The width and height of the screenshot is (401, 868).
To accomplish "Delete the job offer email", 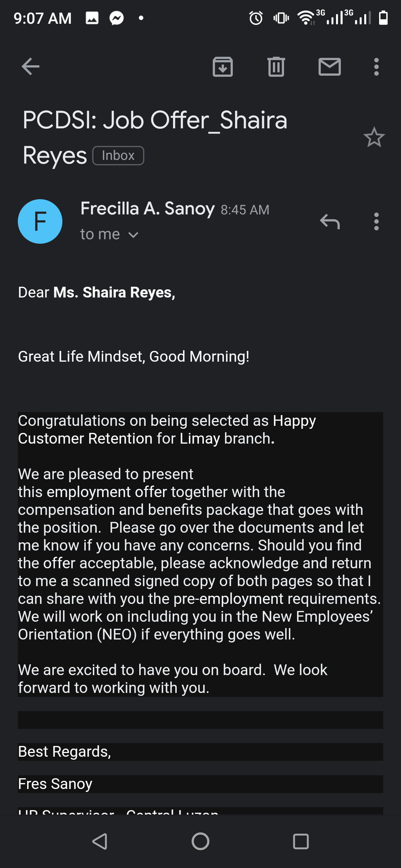I will (276, 67).
